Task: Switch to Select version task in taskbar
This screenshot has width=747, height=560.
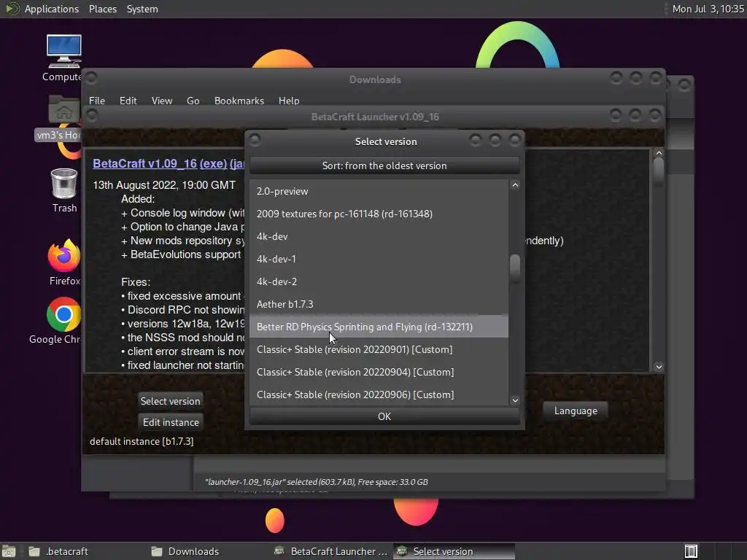Action: [x=454, y=551]
